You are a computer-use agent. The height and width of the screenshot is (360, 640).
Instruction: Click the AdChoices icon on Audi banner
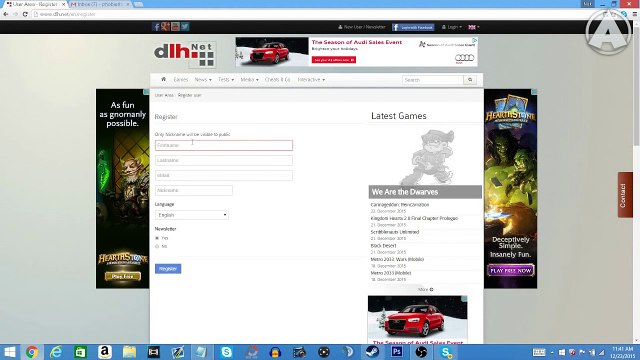click(x=475, y=40)
